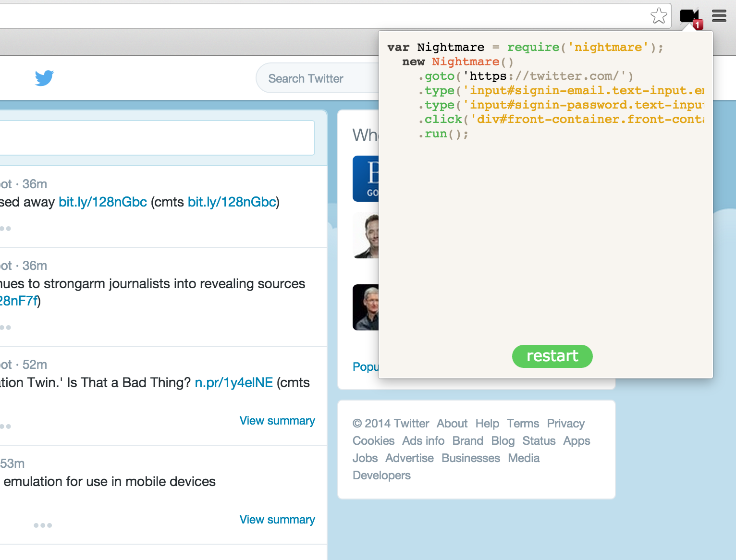Click the .click front-container code line
Screen dimensions: 736x560
click(561, 119)
